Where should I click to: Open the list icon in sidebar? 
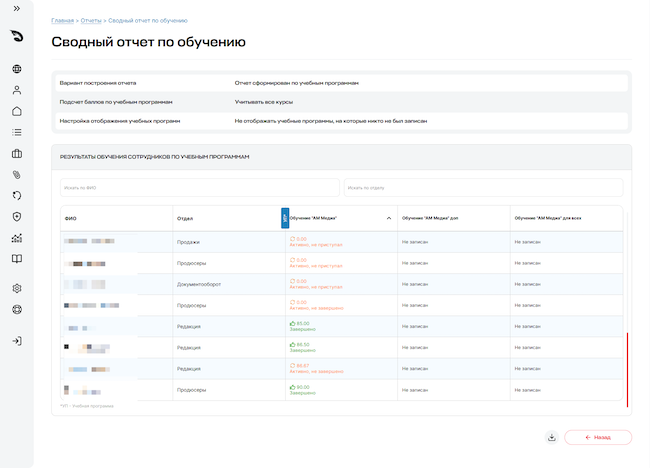[x=17, y=132]
